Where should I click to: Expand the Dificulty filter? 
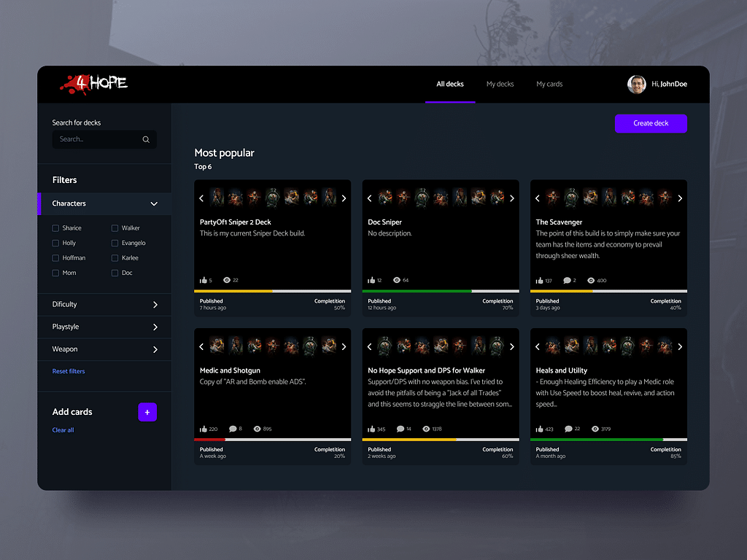[x=155, y=305]
